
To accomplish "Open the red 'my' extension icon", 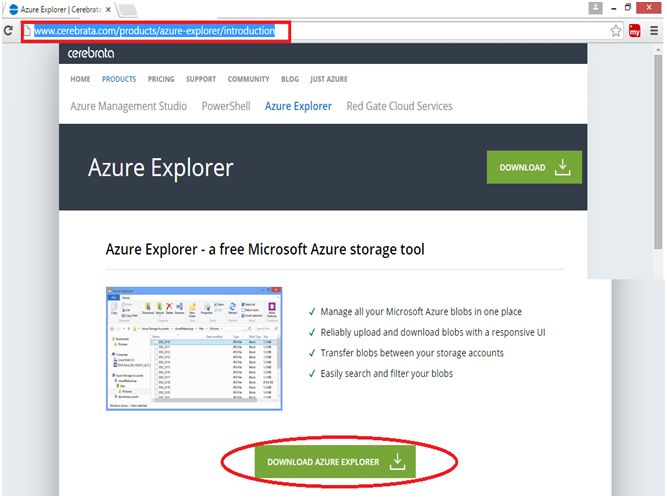I will point(634,31).
